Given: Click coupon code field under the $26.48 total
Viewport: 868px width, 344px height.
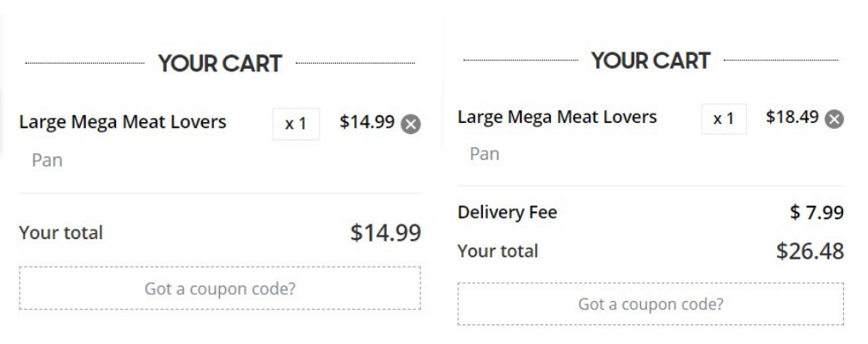Looking at the screenshot, I should pyautogui.click(x=650, y=304).
